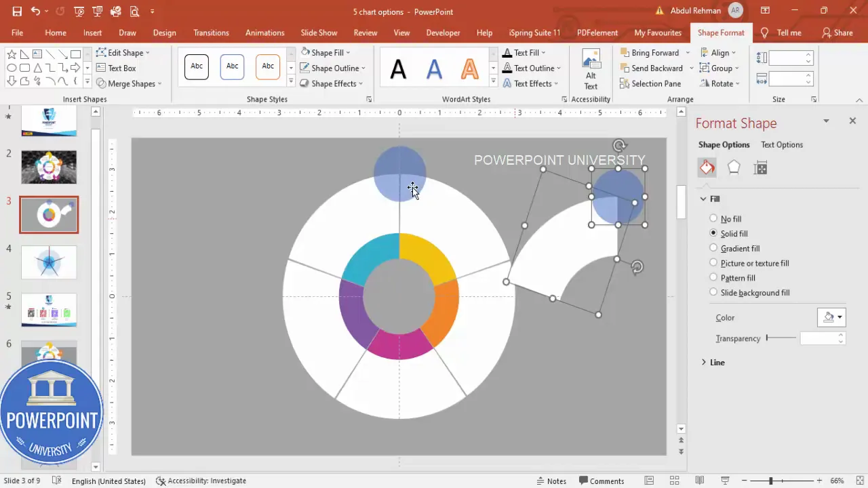This screenshot has width=868, height=488.
Task: Expand the Line section in Format Shape
Action: click(x=713, y=363)
